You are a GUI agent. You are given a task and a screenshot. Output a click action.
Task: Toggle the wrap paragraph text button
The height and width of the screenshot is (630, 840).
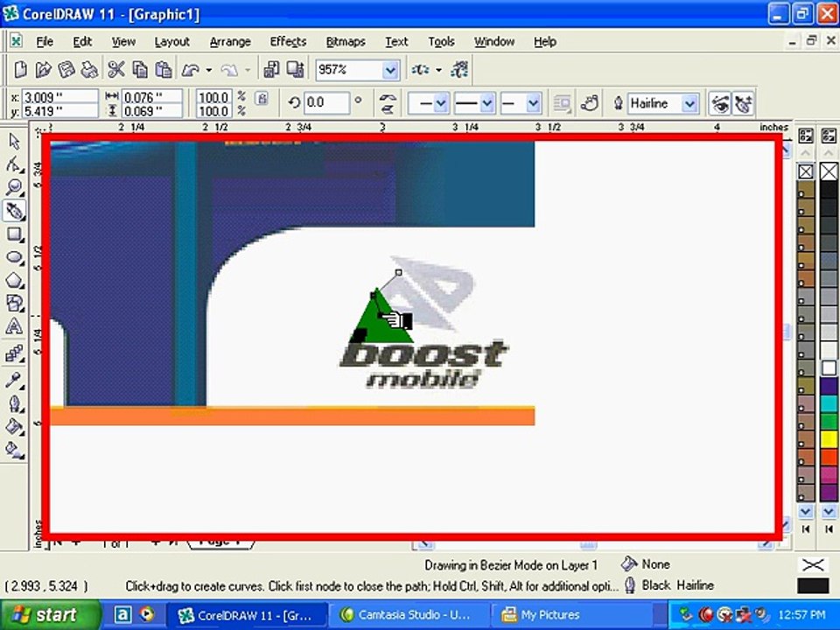(x=562, y=103)
